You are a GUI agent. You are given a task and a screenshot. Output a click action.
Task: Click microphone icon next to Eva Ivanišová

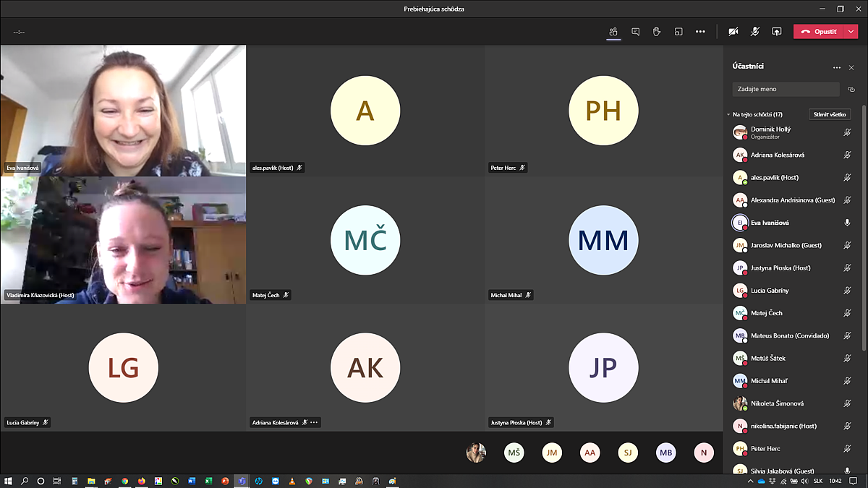tap(847, 223)
